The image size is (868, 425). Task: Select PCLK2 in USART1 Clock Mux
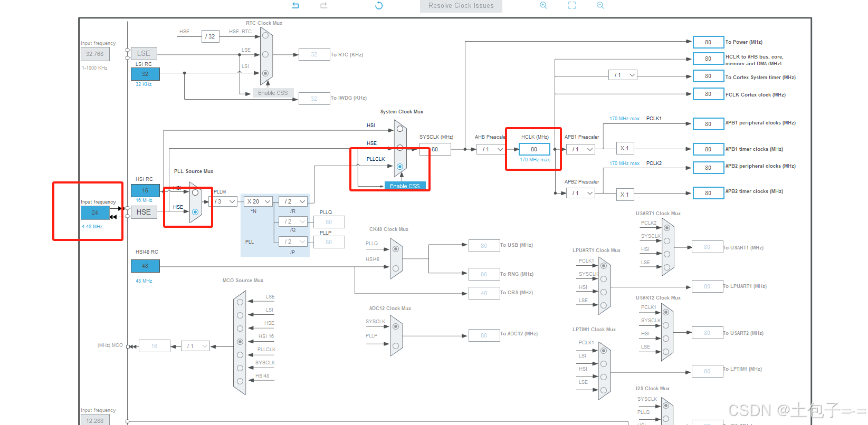[x=667, y=228]
